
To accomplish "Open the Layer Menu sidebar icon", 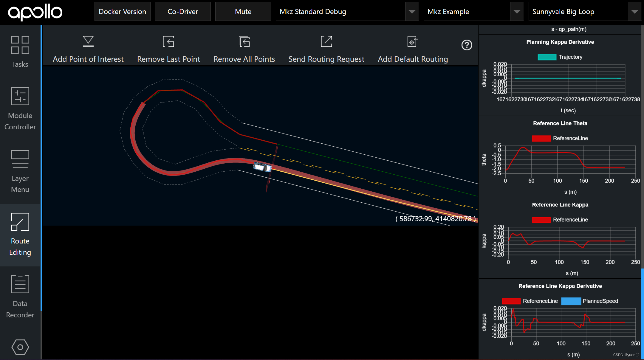I will click(20, 159).
